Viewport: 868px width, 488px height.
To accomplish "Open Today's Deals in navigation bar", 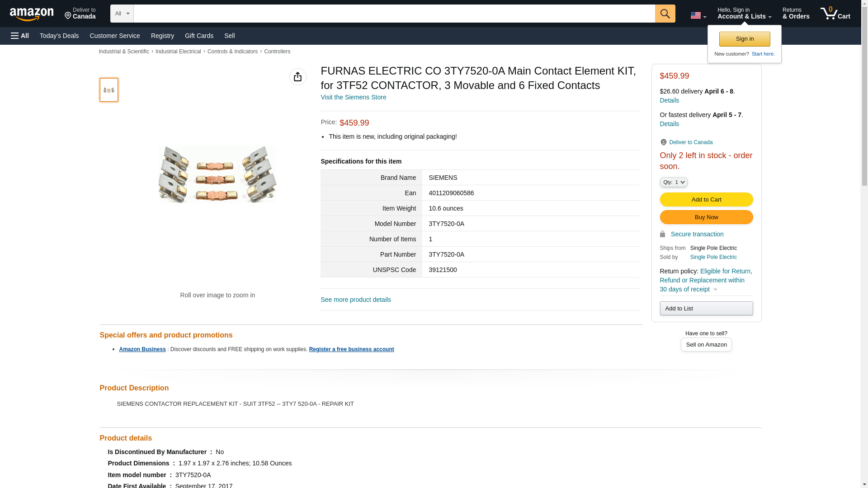I will point(59,36).
